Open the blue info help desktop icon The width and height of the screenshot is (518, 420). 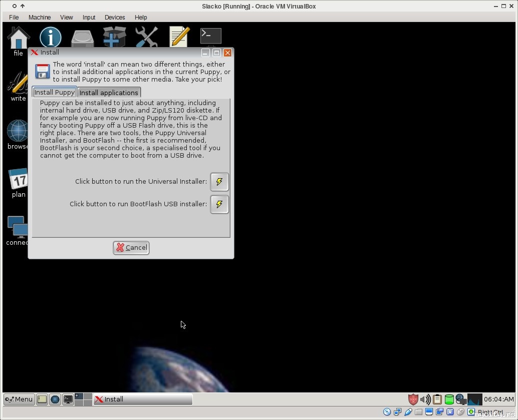coord(51,37)
